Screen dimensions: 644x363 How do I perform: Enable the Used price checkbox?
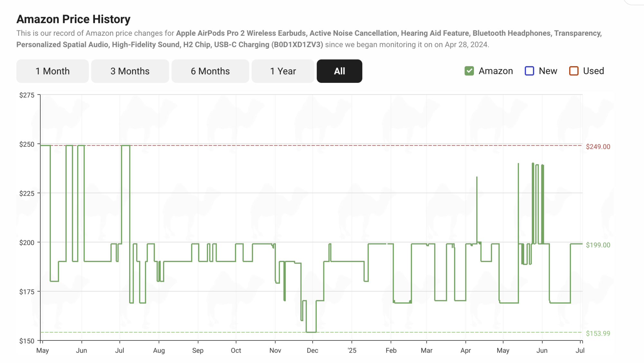[574, 71]
